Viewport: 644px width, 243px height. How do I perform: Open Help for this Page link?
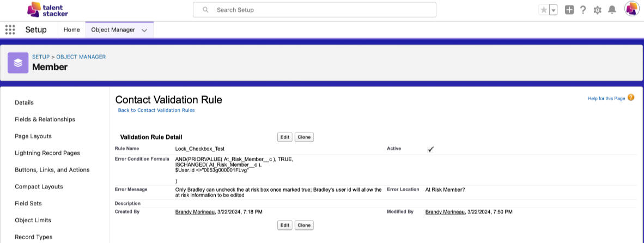click(606, 99)
